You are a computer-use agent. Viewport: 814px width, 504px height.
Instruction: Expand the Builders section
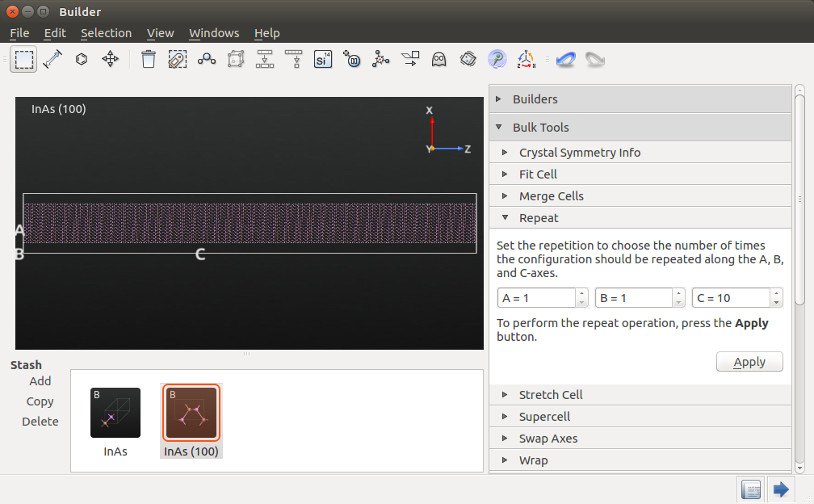point(640,99)
